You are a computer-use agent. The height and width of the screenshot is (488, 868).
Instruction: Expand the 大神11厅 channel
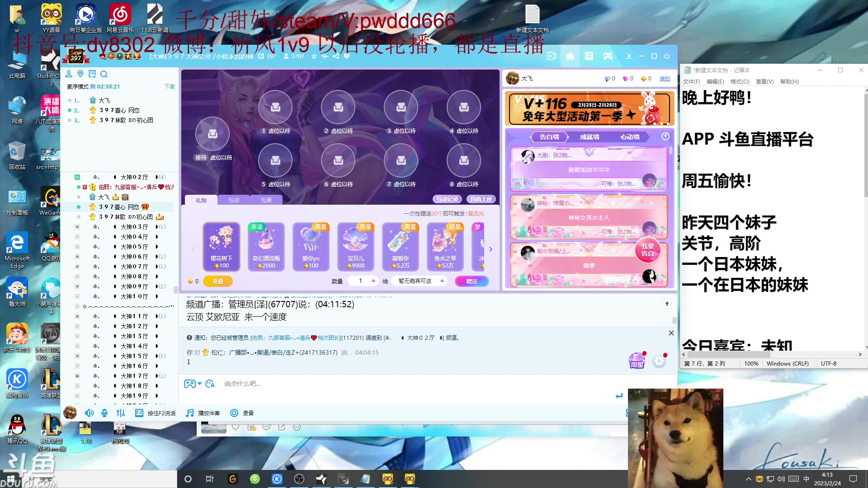tap(77, 316)
